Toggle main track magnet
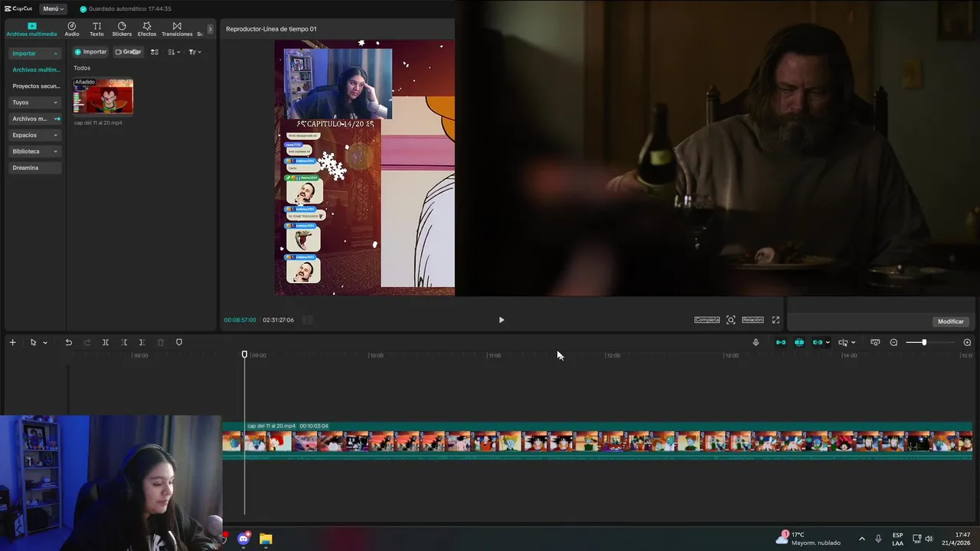980x551 pixels. tap(781, 342)
